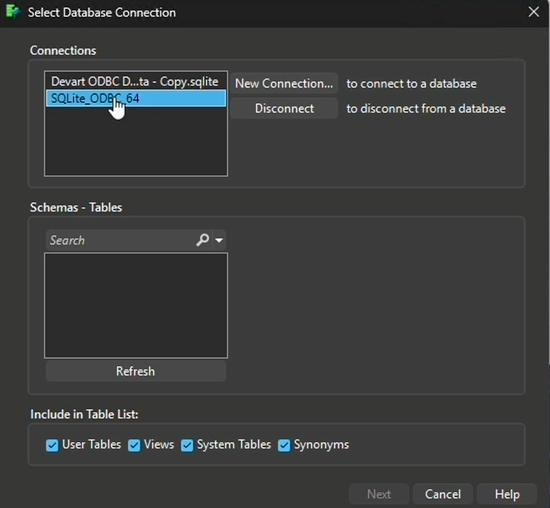Select Devart ODBC D...ta - Copy.sqlite connection
Image resolution: width=550 pixels, height=508 pixels.
point(136,81)
